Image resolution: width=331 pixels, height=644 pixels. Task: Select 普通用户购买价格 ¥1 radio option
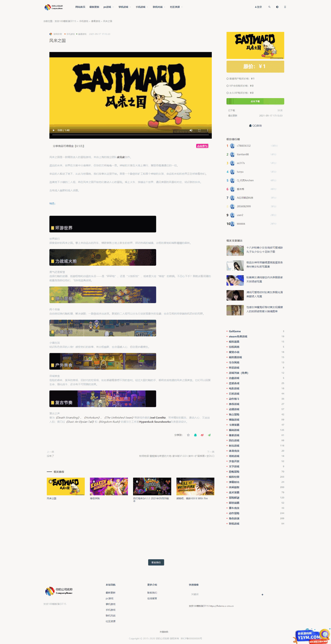[x=228, y=79]
